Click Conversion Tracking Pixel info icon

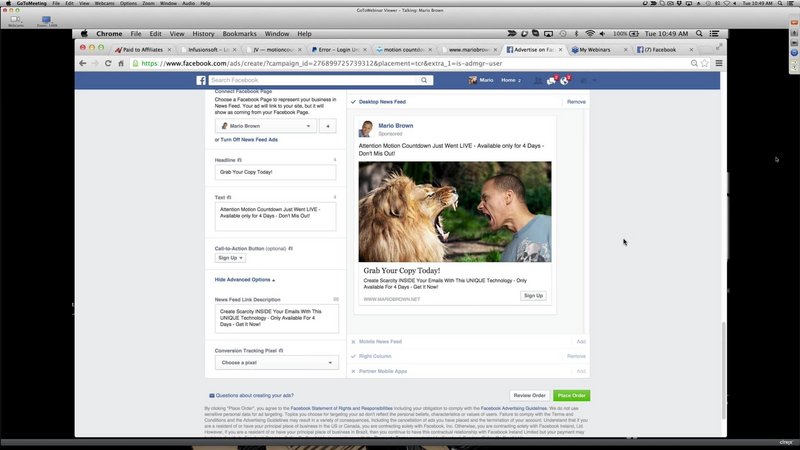tap(281, 351)
